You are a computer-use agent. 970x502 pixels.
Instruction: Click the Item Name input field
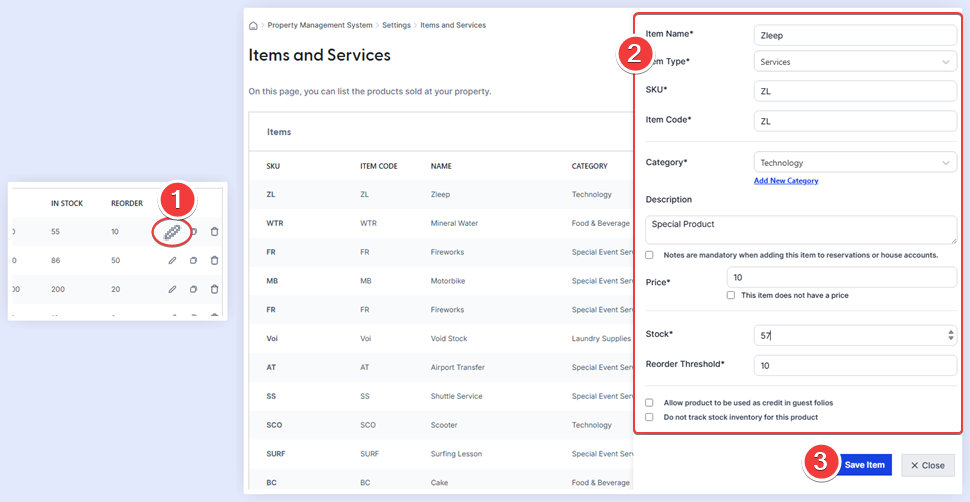[x=855, y=34]
